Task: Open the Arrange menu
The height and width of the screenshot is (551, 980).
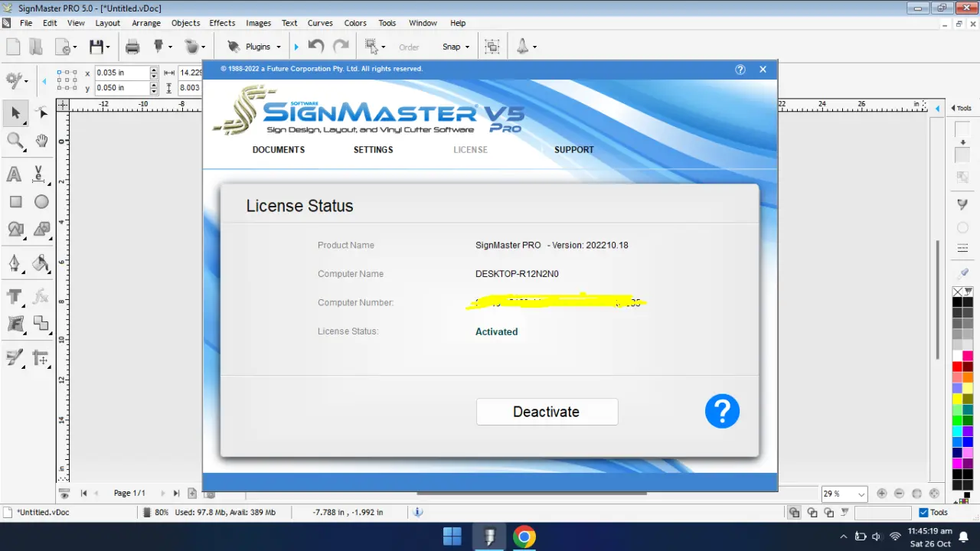Action: (146, 23)
